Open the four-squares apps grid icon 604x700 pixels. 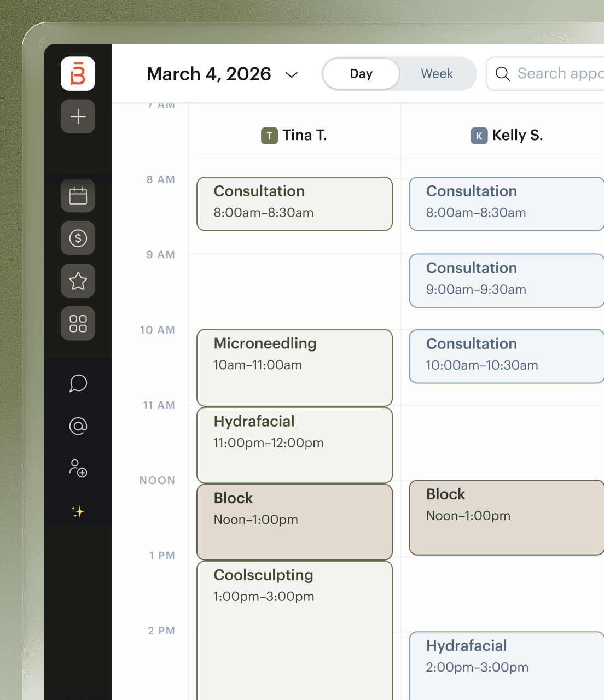tap(78, 324)
